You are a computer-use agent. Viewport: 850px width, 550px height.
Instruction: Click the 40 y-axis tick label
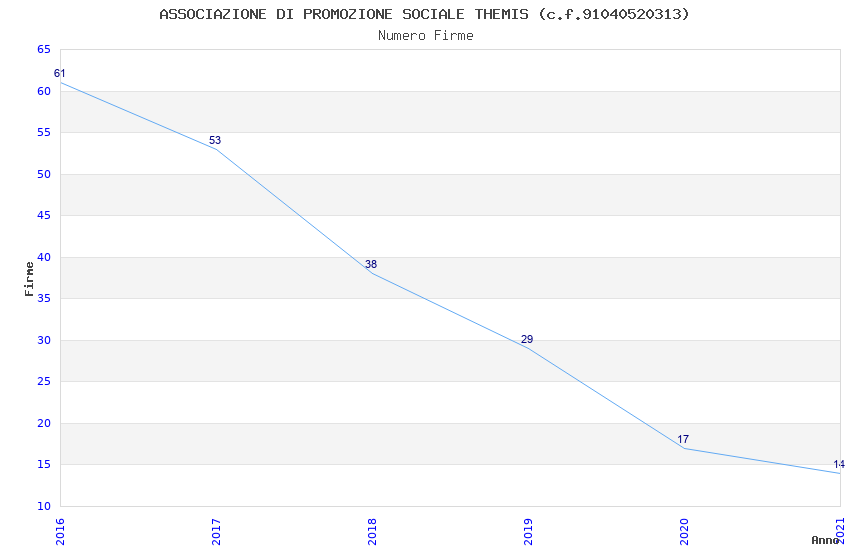click(44, 257)
